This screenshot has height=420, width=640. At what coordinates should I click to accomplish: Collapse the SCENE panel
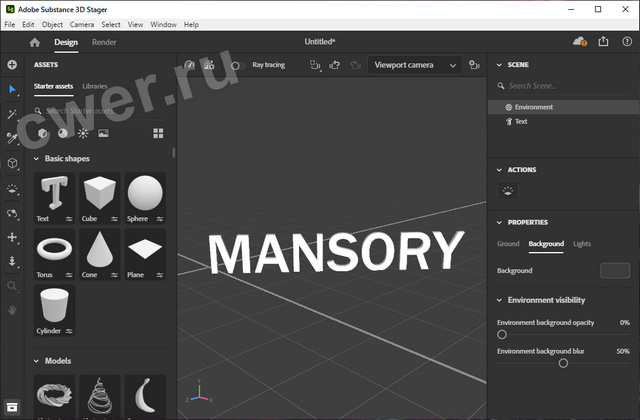click(x=499, y=64)
